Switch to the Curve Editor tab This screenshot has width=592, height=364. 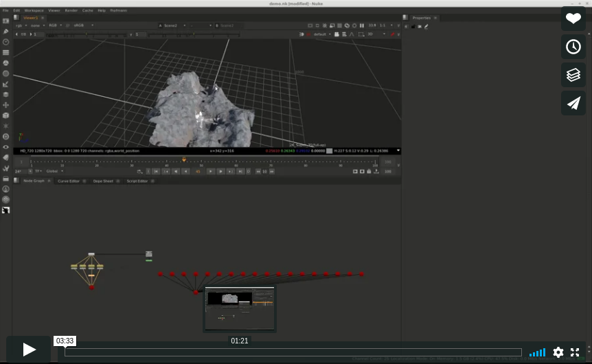tap(69, 181)
